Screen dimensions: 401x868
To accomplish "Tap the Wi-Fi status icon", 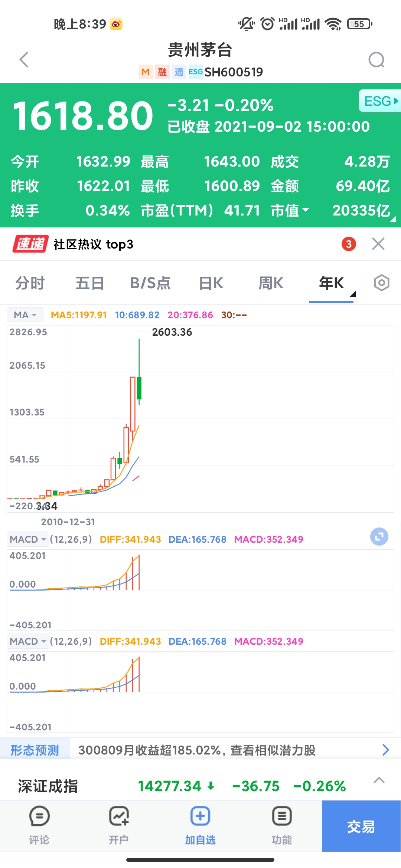I will 333,24.
